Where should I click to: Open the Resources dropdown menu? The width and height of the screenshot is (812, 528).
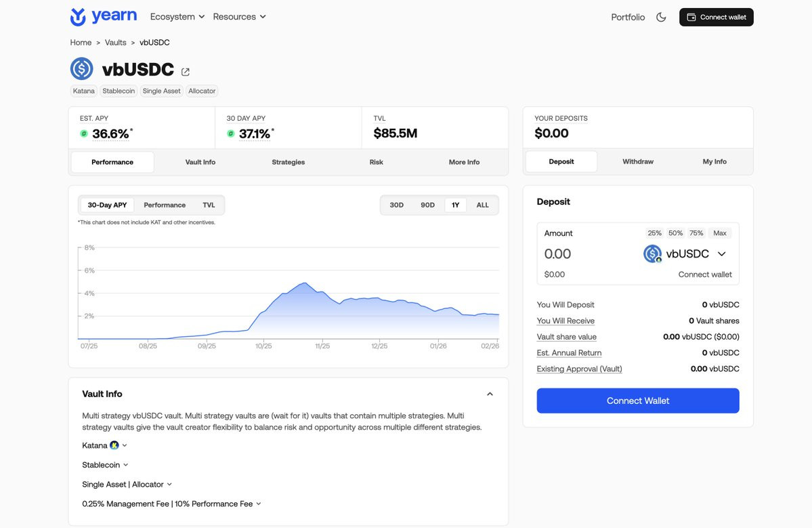[239, 16]
